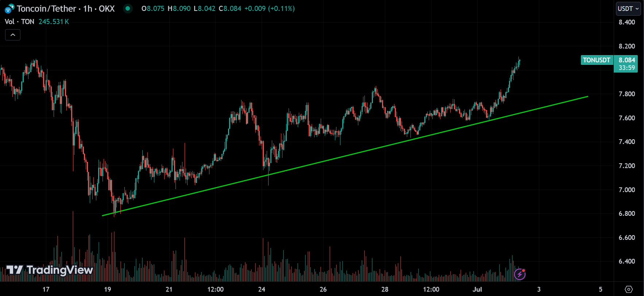
Task: Click the Vol TON indicator label
Action: tap(19, 22)
